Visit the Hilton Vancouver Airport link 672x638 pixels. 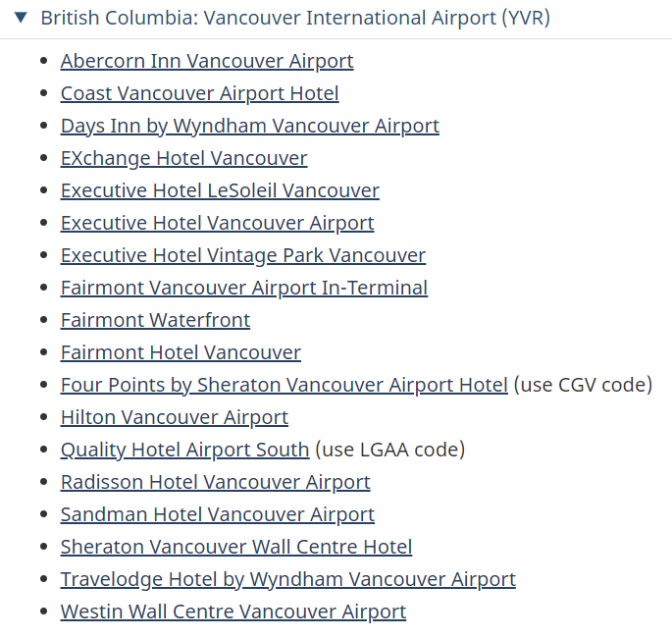[x=175, y=417]
